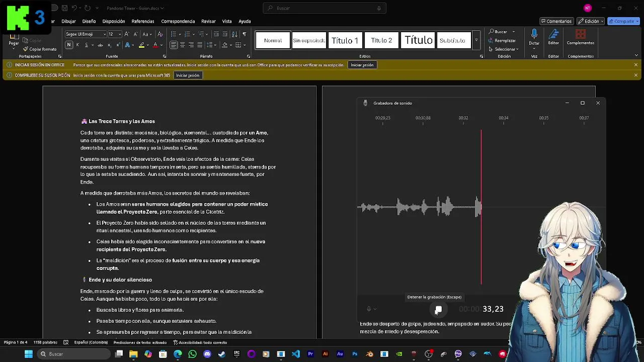This screenshot has height=362, width=644.
Task: Open the Diseño ribbon tab
Action: coord(89,21)
